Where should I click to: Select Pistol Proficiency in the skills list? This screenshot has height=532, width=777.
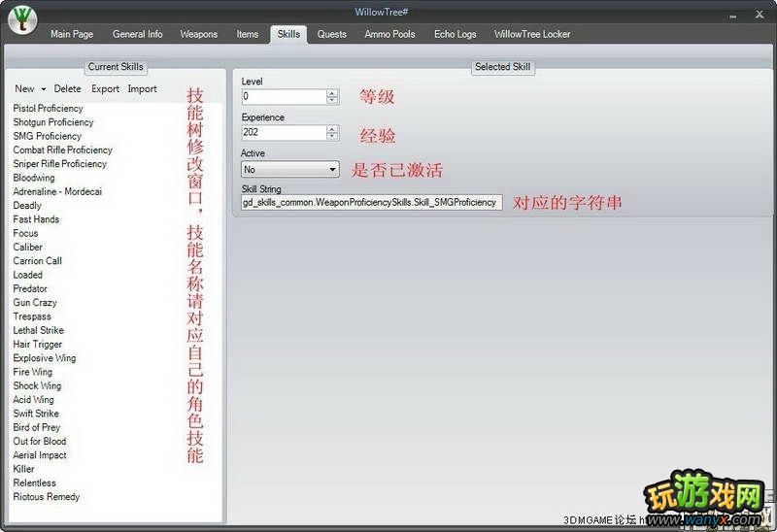click(x=48, y=108)
